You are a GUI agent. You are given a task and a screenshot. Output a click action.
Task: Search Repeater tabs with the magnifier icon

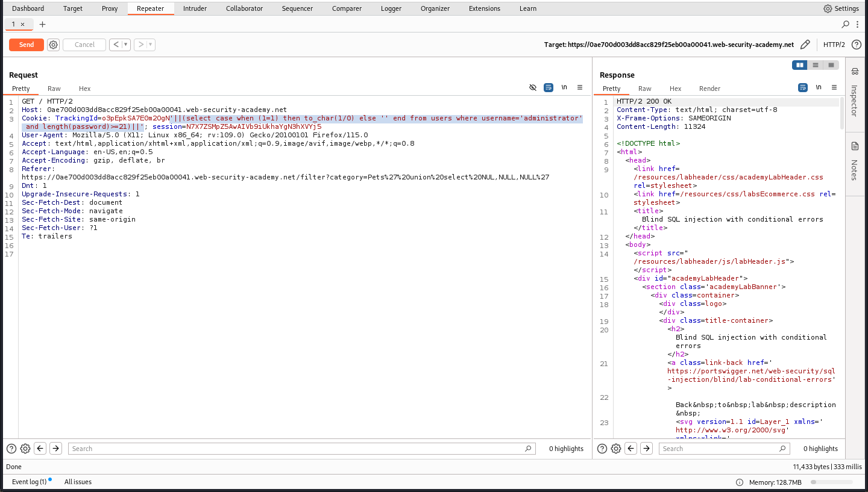(846, 24)
